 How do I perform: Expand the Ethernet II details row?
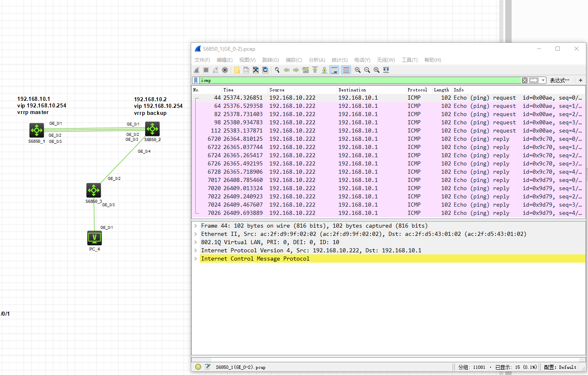click(196, 234)
